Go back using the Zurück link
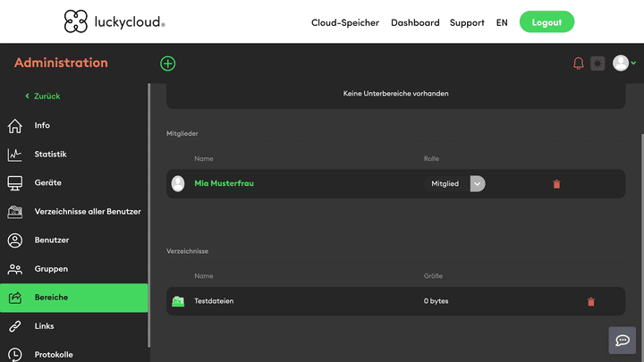This screenshot has height=362, width=644. [43, 96]
